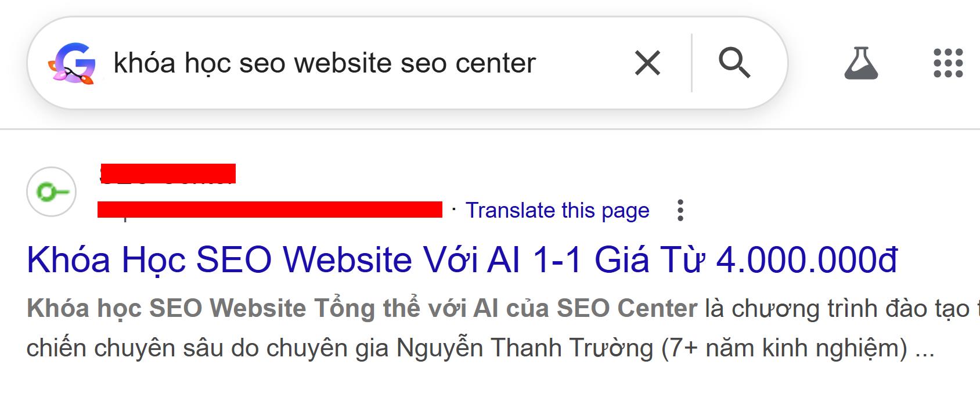The width and height of the screenshot is (980, 415).
Task: Click the "Translate this page" link
Action: pos(557,210)
